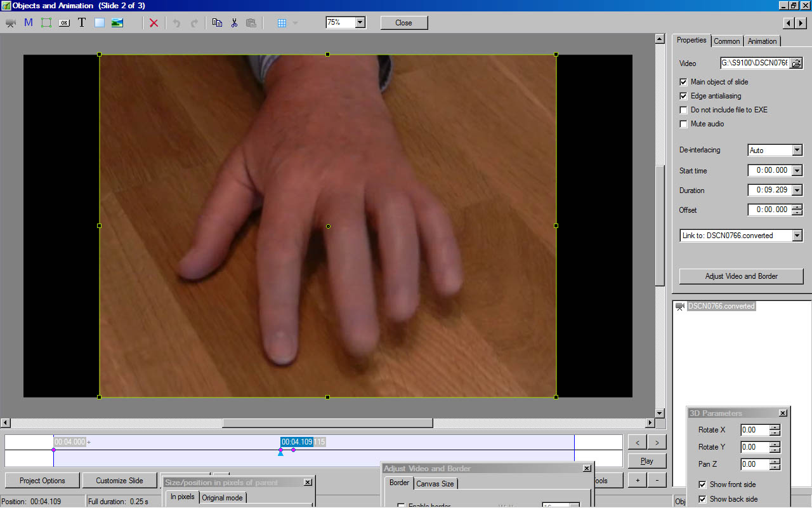Switch to the Properties tab
Image resolution: width=812 pixels, height=508 pixels.
click(x=691, y=40)
